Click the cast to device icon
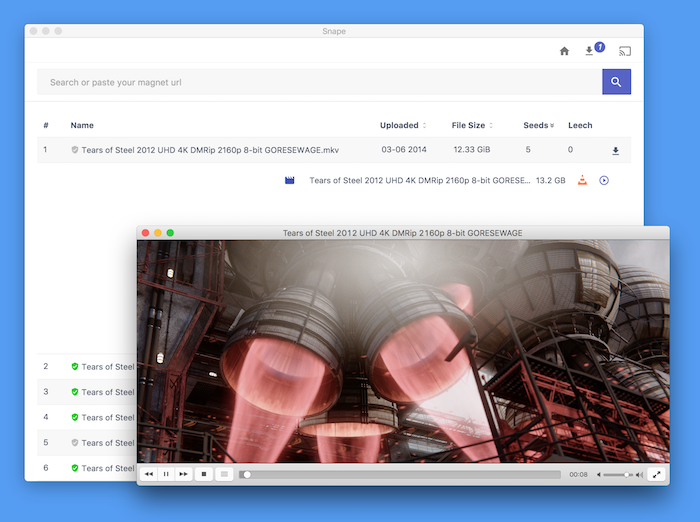 click(x=625, y=51)
